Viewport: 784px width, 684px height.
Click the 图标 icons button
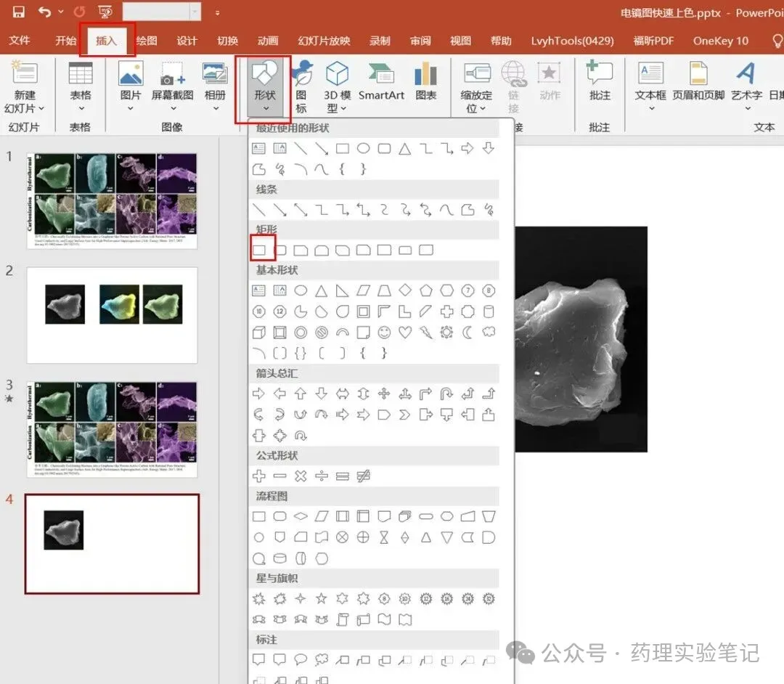click(x=301, y=87)
